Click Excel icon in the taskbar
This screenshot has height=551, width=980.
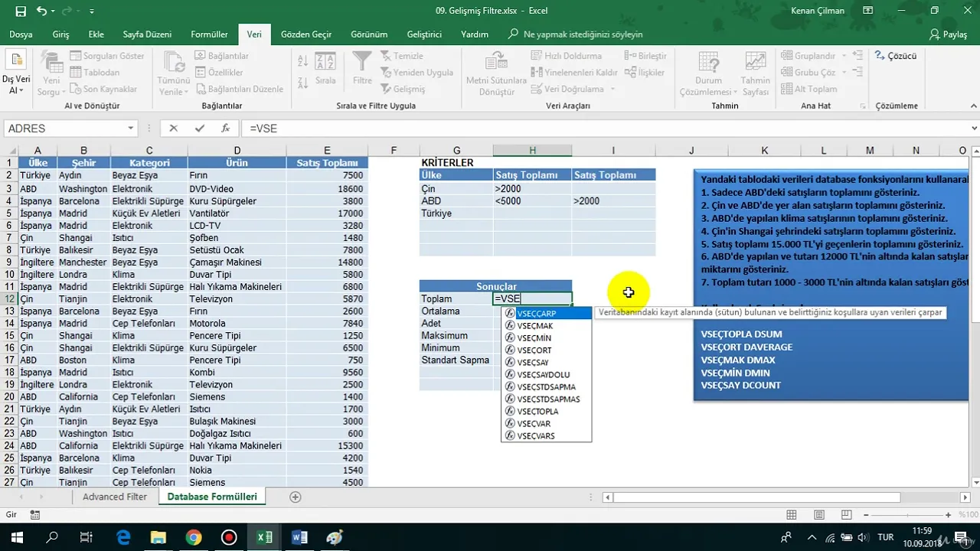264,537
